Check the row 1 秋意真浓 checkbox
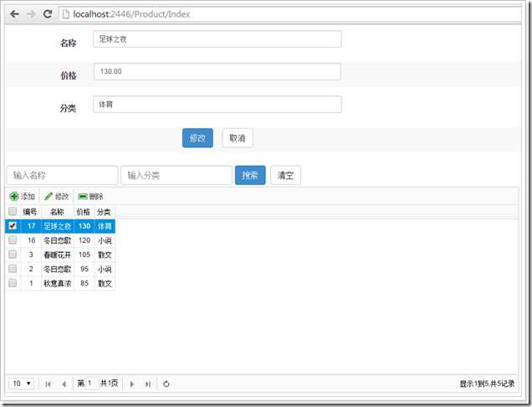 pos(13,283)
